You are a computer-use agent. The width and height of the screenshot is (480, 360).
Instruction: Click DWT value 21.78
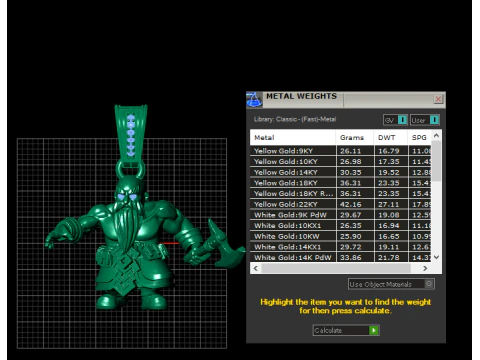coord(389,258)
